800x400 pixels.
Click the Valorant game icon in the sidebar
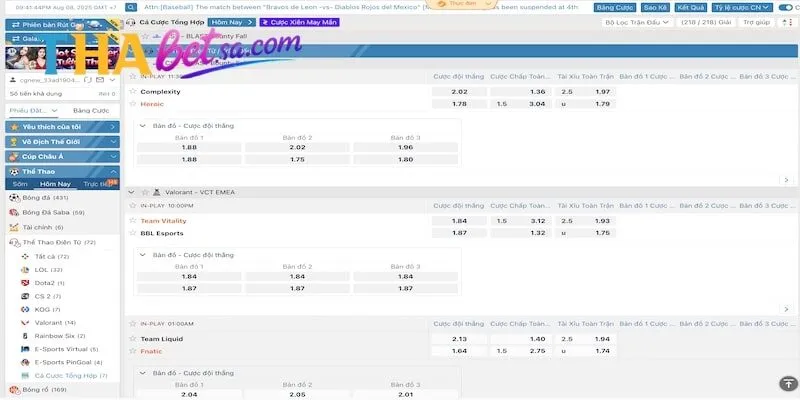25,323
